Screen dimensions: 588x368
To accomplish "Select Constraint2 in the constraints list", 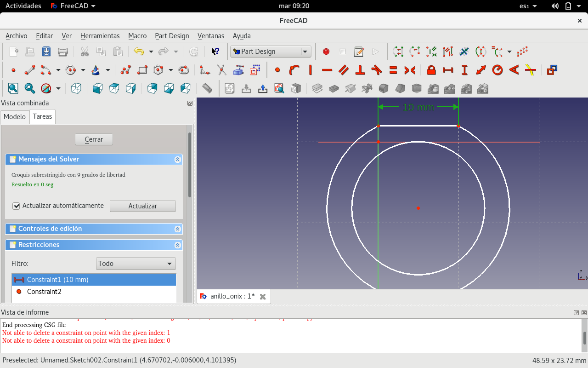I will pos(44,292).
